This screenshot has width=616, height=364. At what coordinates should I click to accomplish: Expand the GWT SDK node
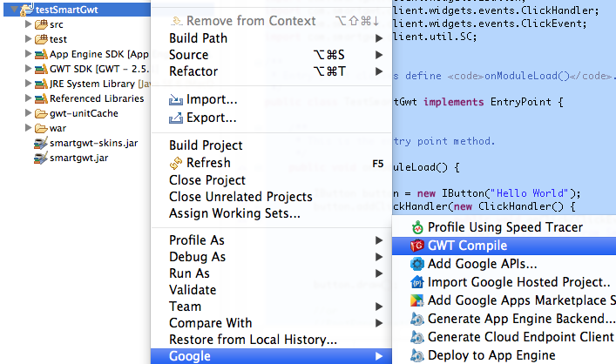tap(28, 68)
